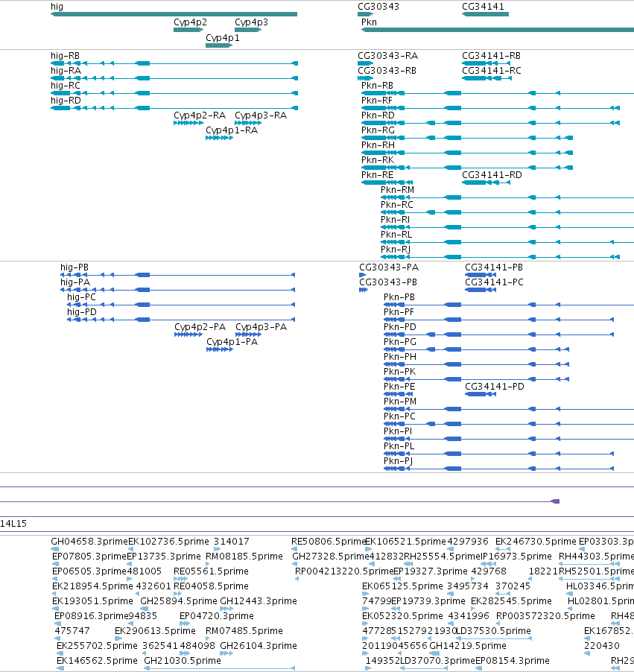Select CG34141-PC CDS
The width and height of the screenshot is (634, 672).
pos(481,290)
